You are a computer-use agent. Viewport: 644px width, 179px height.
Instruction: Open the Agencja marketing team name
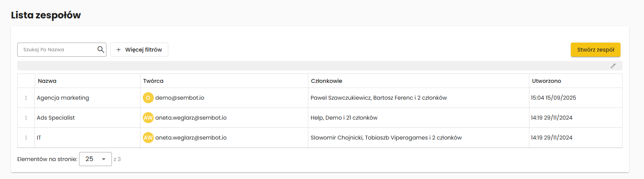pyautogui.click(x=63, y=98)
